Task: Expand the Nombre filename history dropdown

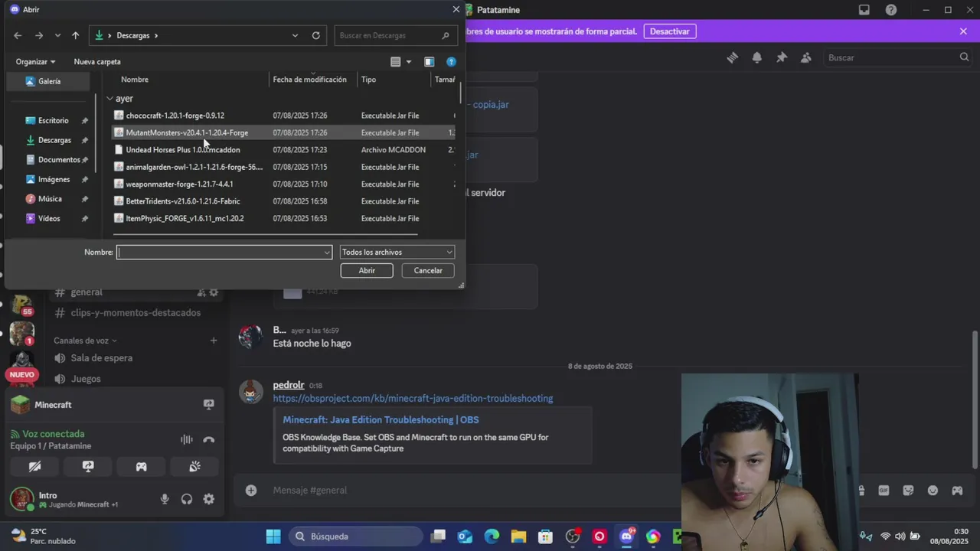Action: [327, 252]
